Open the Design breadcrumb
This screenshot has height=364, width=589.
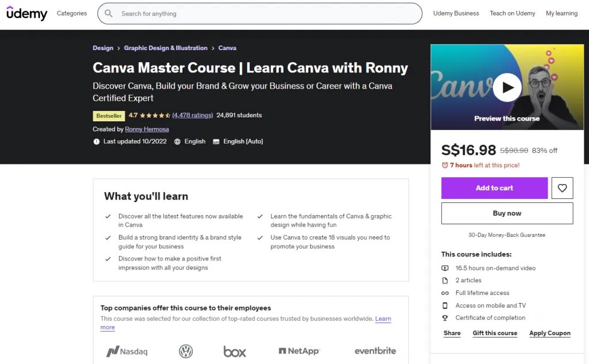(x=103, y=48)
